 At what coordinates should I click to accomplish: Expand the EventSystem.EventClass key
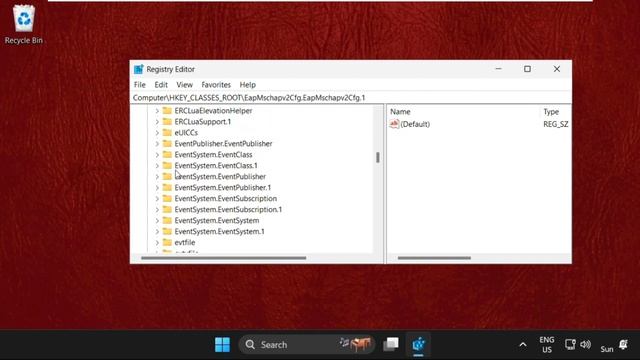(157, 155)
